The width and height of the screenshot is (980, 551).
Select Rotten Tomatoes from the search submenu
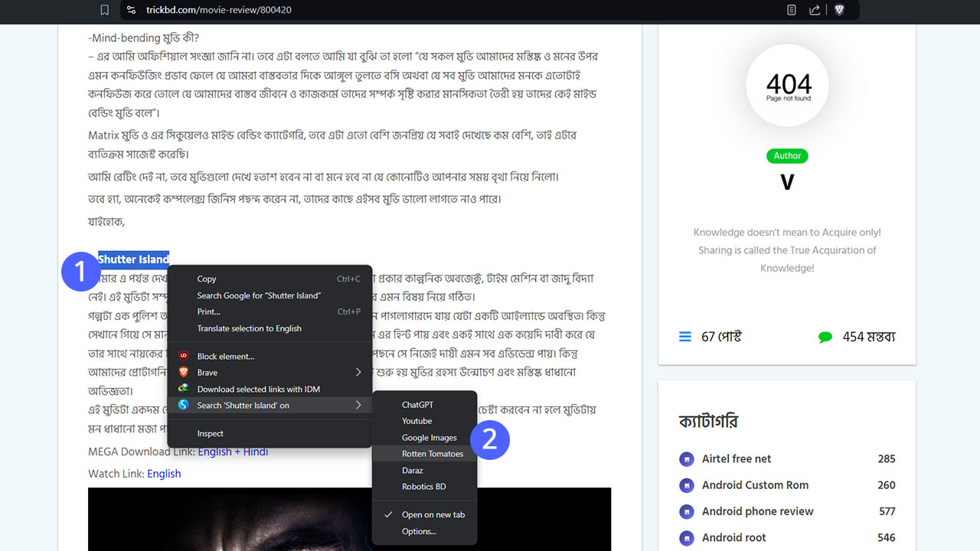pyautogui.click(x=433, y=454)
